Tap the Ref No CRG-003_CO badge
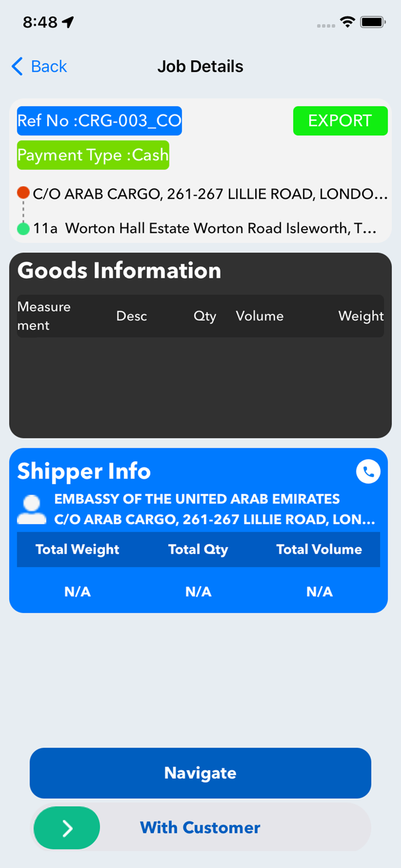The width and height of the screenshot is (401, 868). 99,121
